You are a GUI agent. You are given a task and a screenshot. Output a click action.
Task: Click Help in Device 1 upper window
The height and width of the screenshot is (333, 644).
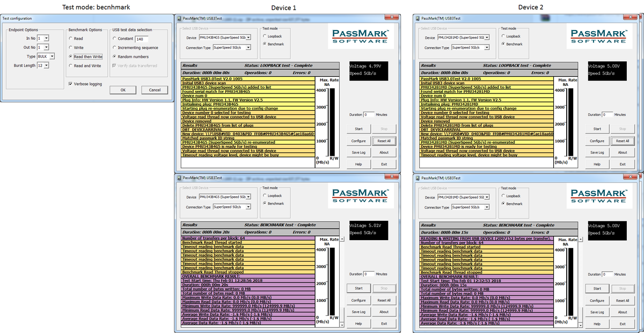[x=358, y=164]
